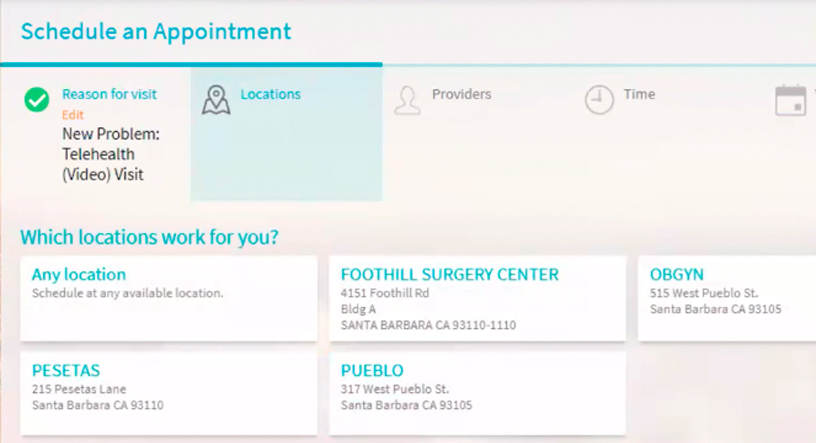The width and height of the screenshot is (816, 443).
Task: Click the Providers person icon
Action: coord(407,100)
